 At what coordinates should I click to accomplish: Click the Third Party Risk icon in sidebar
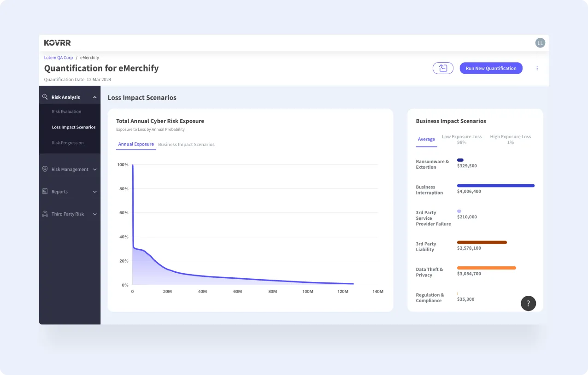[x=45, y=214]
